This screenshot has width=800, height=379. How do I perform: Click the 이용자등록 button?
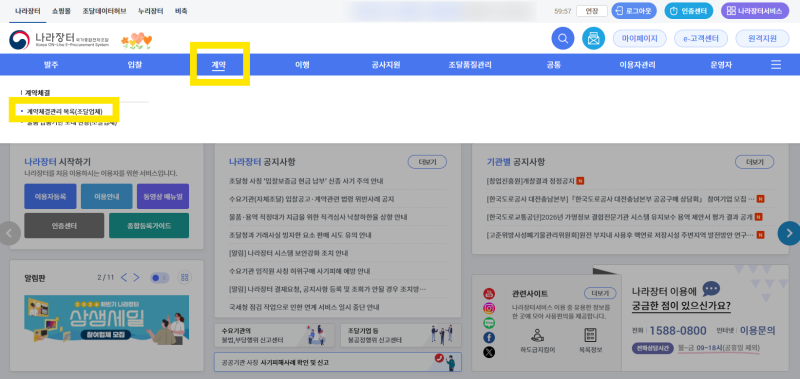[50, 196]
